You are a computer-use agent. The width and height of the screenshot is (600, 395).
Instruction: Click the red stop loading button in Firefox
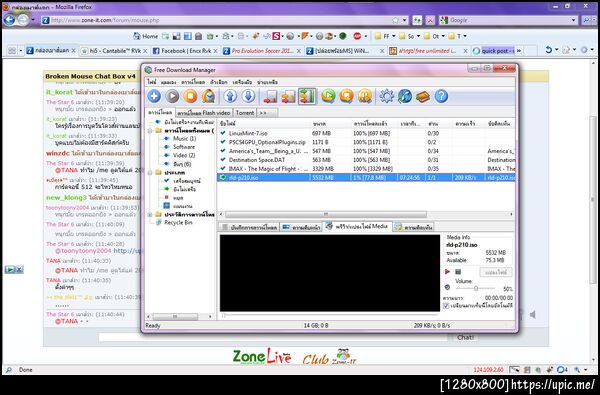430,20
